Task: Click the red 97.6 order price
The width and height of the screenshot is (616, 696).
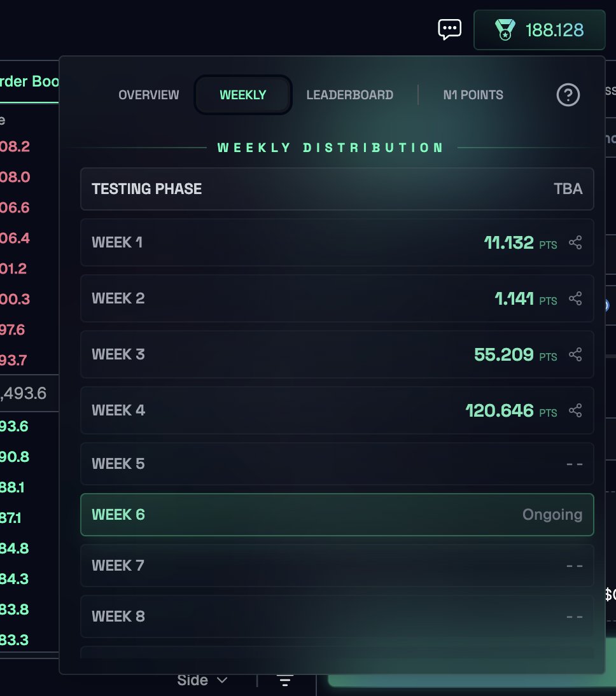Action: click(13, 330)
